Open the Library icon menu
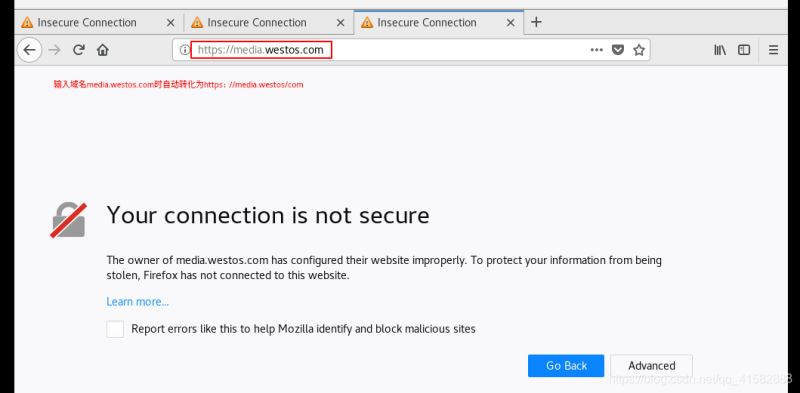This screenshot has height=393, width=800. pos(720,50)
